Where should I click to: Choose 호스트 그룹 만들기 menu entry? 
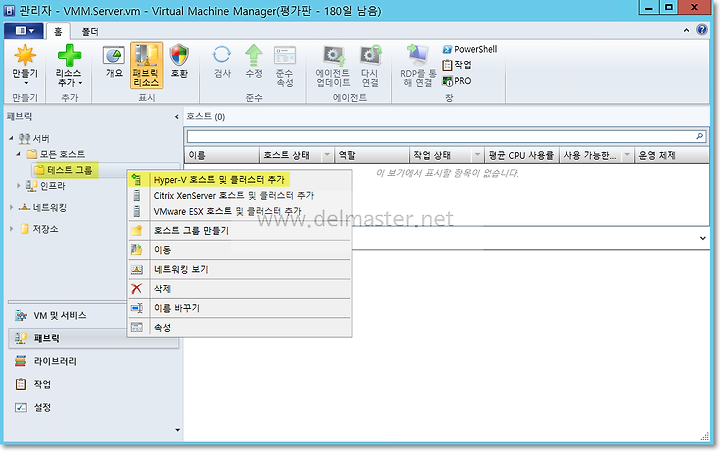click(240, 230)
